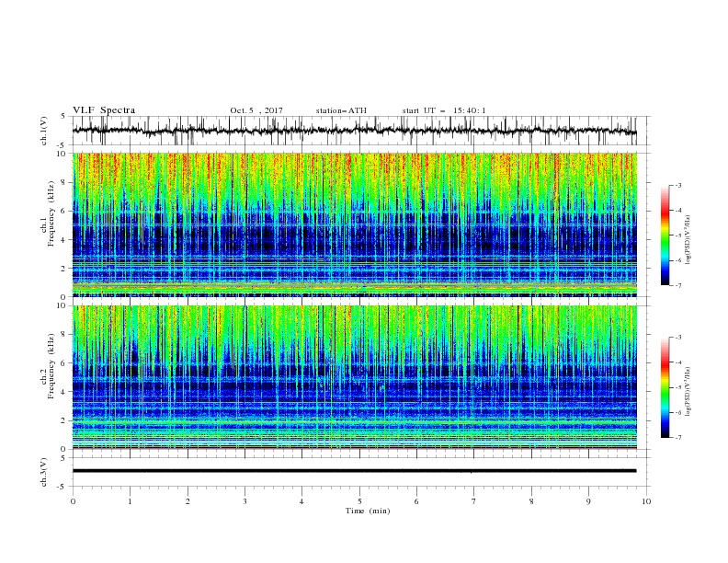Viewport: 728px width, 563px height.
Task: Click the "ch.1 Frequency (kHz)" axis label
Action: [48, 213]
